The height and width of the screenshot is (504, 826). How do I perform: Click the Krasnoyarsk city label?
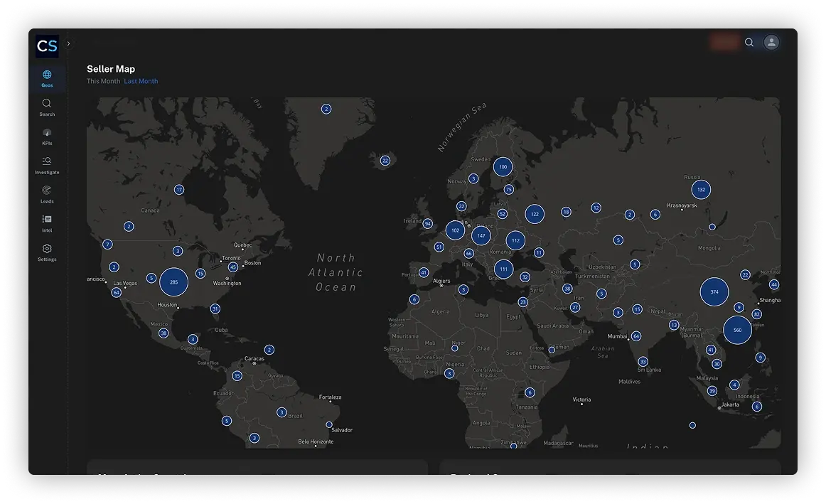click(x=682, y=205)
